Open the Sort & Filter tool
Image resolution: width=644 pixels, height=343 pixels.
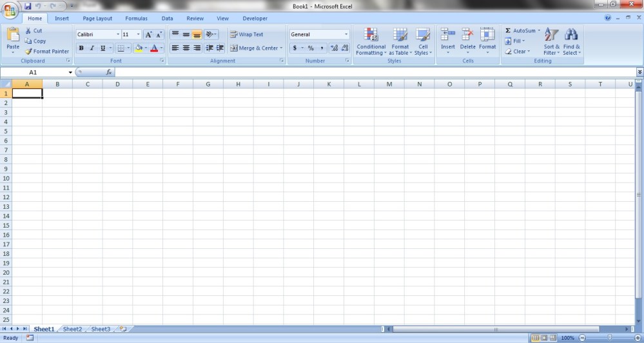point(551,41)
